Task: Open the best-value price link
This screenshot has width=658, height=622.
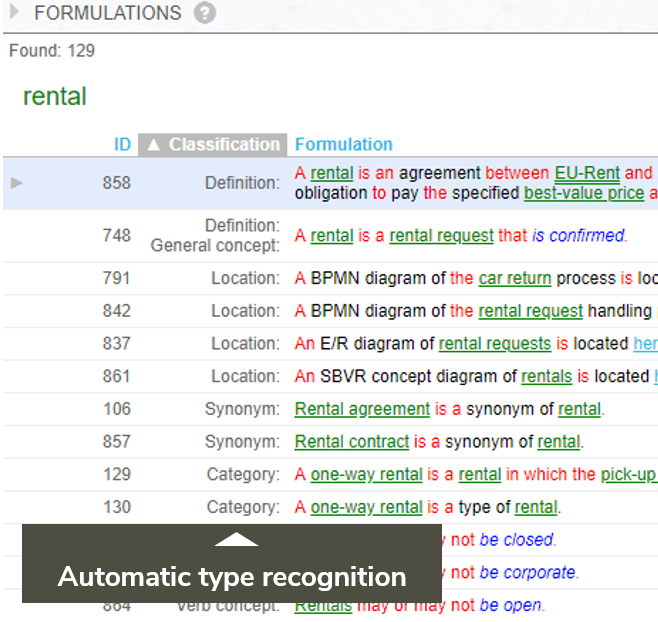Action: coord(584,193)
